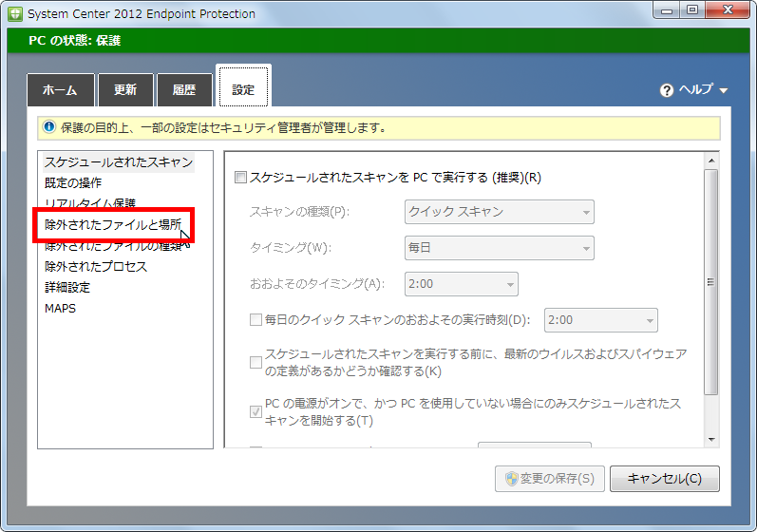Close the Endpoint Protection window
The image size is (757, 532).
[729, 10]
